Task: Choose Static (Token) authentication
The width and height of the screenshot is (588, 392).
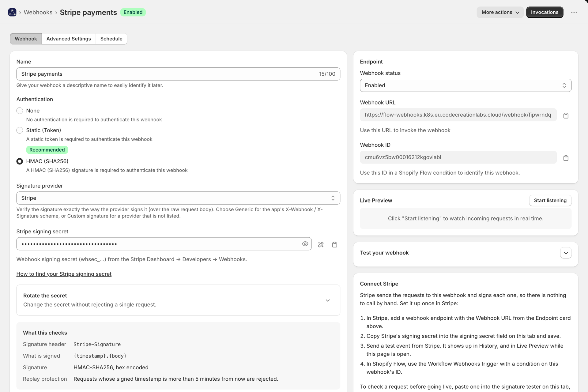Action: [x=20, y=130]
